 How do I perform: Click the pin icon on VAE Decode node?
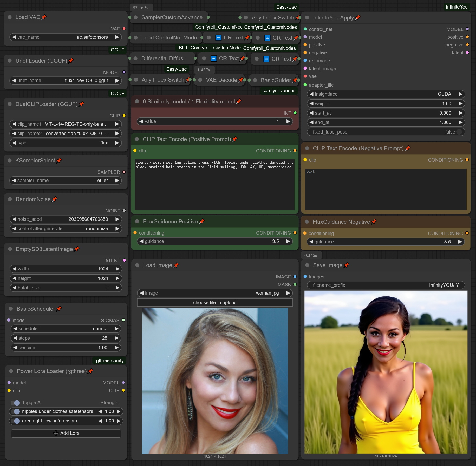[241, 80]
